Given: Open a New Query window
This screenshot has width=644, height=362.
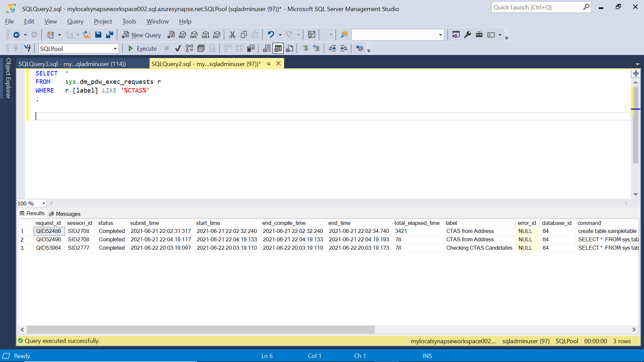Looking at the screenshot, I should [x=141, y=35].
